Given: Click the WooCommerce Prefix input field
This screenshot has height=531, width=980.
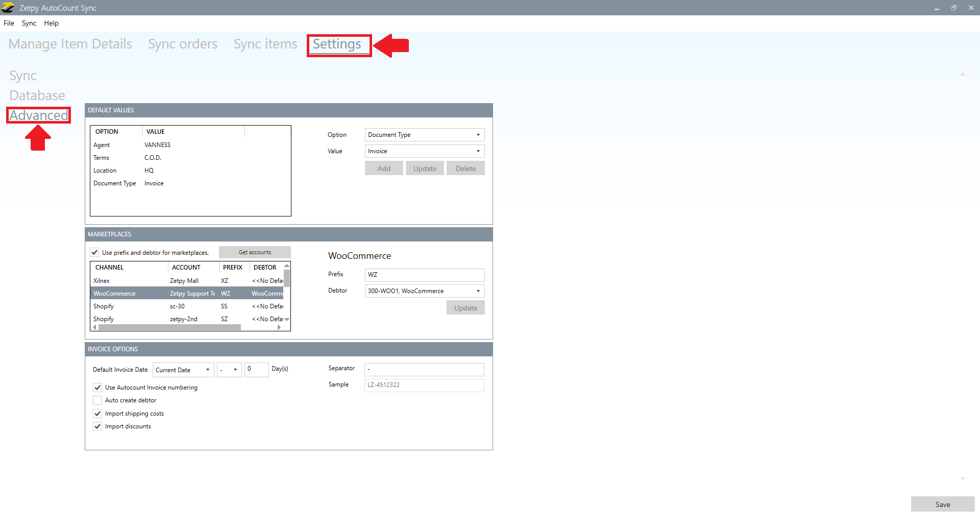Looking at the screenshot, I should click(x=425, y=275).
